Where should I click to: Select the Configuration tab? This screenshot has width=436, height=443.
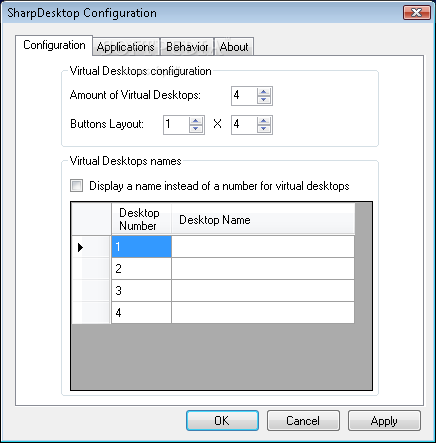pos(54,45)
